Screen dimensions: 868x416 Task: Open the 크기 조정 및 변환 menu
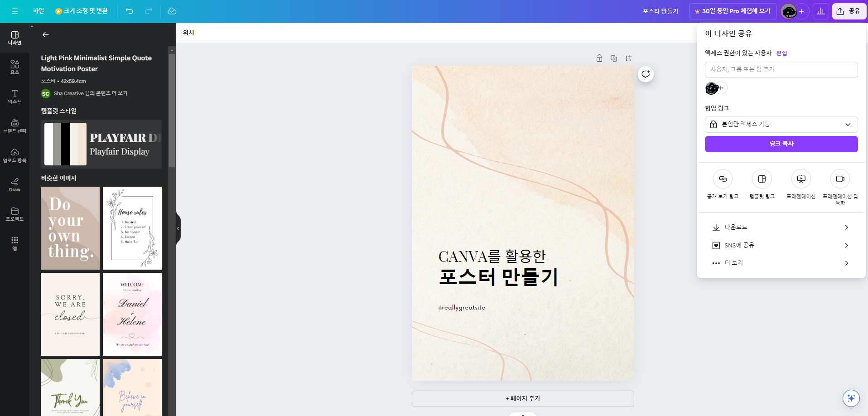[82, 11]
